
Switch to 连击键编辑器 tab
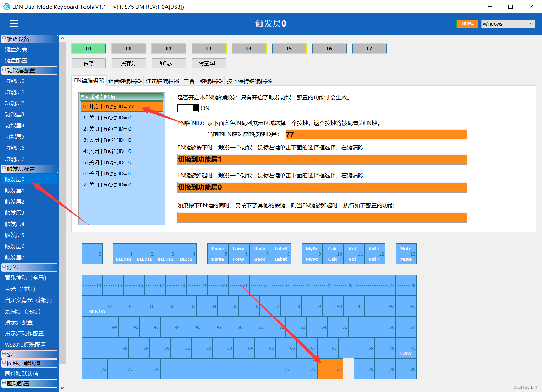[163, 81]
